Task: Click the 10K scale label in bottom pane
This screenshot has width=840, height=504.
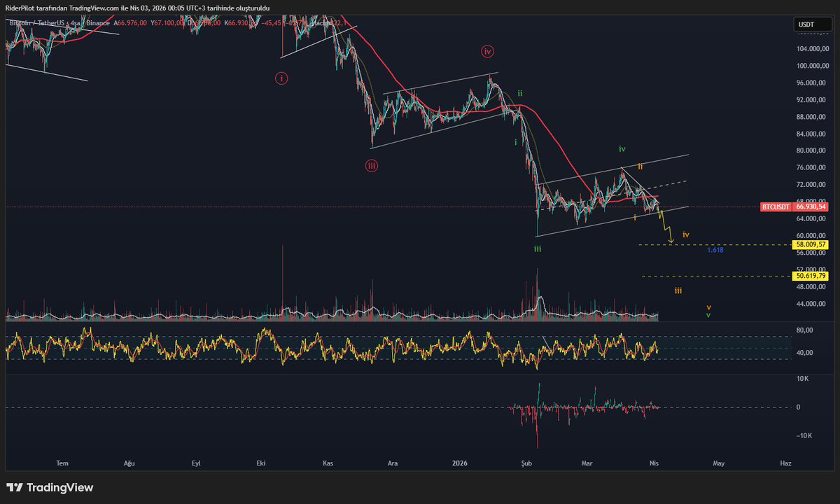Action: coord(804,379)
